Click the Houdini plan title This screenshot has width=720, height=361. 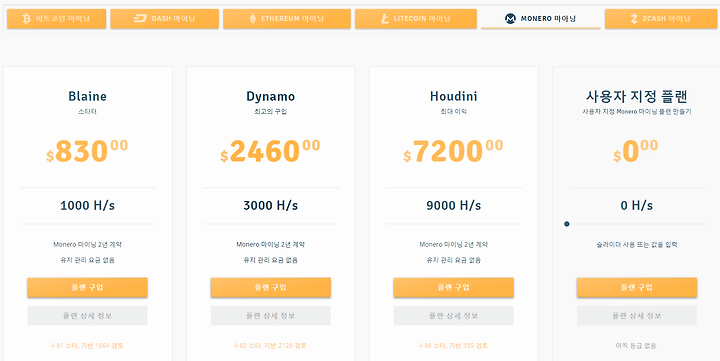pos(453,96)
